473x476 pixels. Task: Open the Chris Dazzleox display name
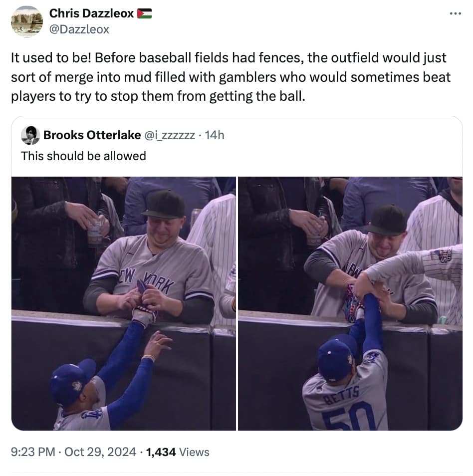point(91,13)
